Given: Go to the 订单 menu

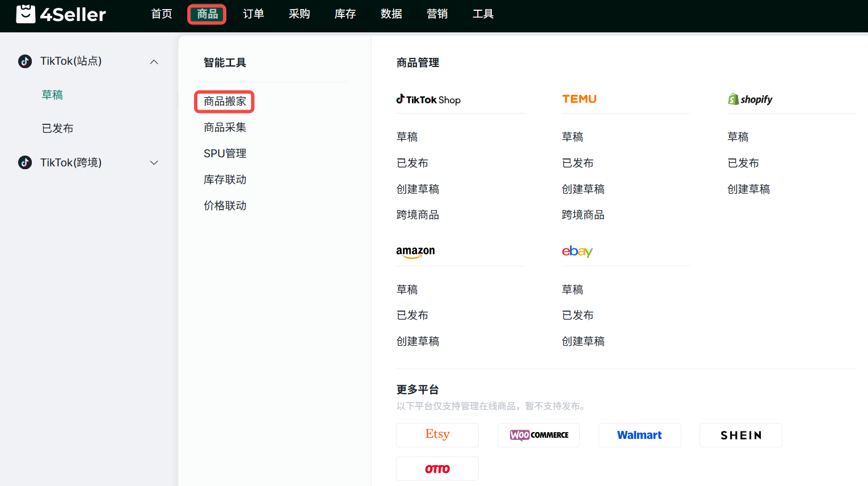Looking at the screenshot, I should (253, 14).
